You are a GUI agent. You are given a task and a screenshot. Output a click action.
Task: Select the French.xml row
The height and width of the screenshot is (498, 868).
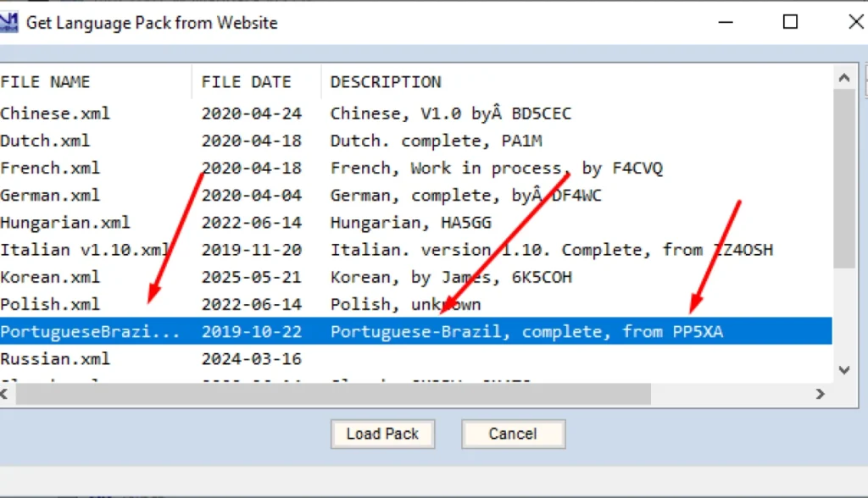click(51, 168)
